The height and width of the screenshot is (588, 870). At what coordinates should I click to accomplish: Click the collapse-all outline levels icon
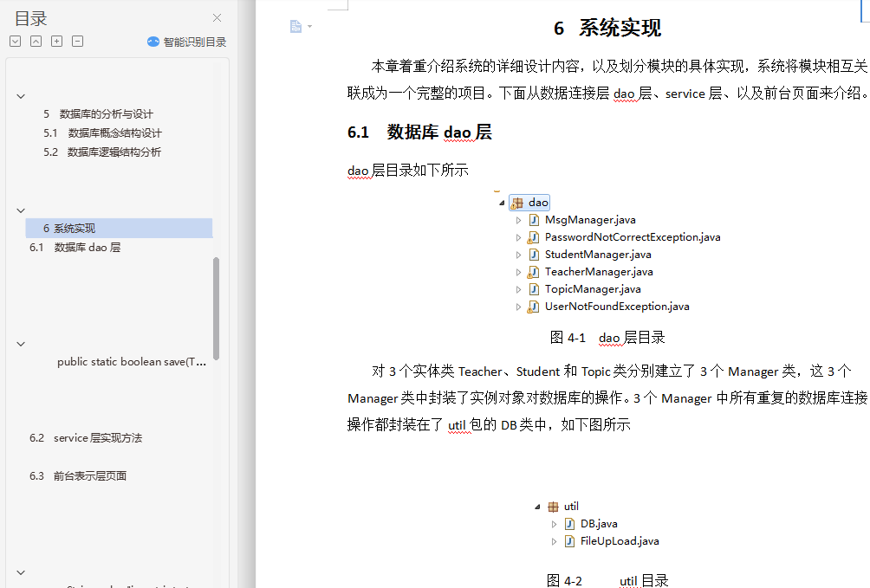click(x=36, y=41)
